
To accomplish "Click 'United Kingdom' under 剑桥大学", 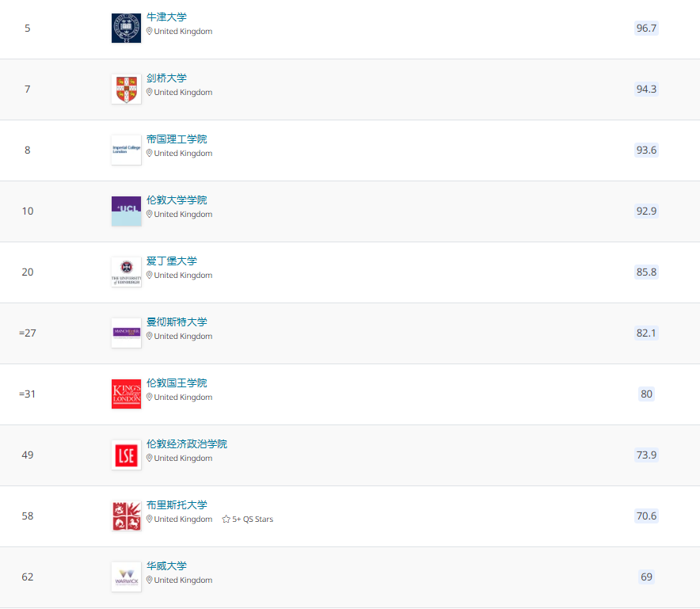I will click(x=183, y=93).
